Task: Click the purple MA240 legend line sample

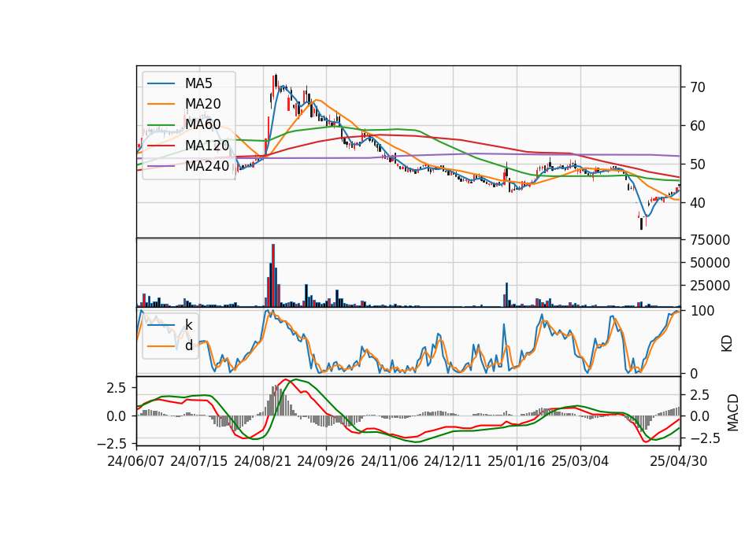Action: [161, 166]
